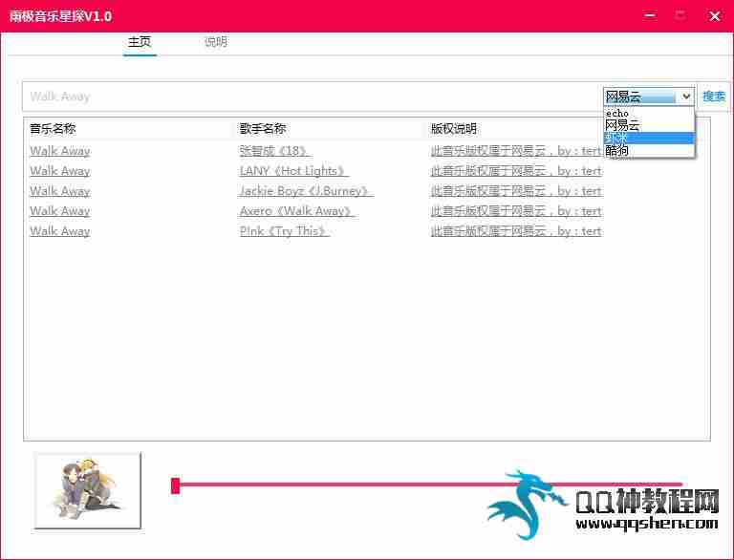The image size is (734, 560).
Task: Minimize the 雨极音乐星探 window
Action: (x=649, y=16)
